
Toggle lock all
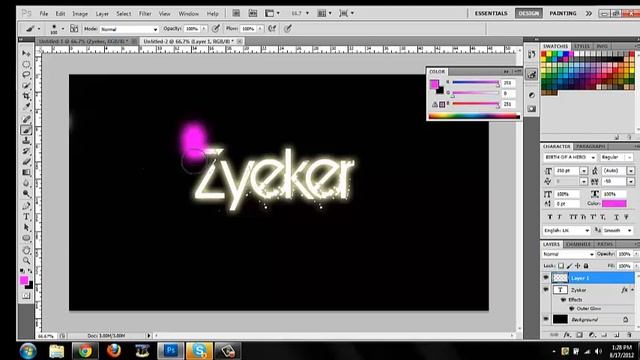click(586, 266)
